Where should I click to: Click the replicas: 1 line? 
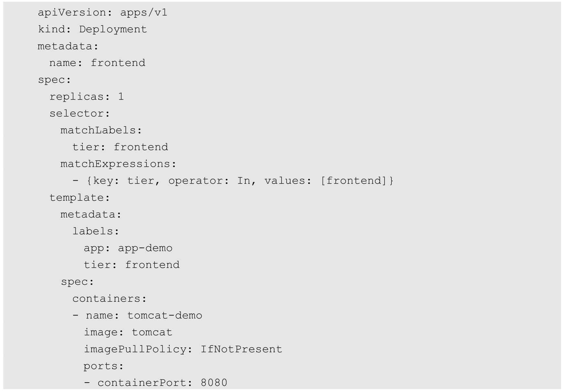tap(86, 97)
